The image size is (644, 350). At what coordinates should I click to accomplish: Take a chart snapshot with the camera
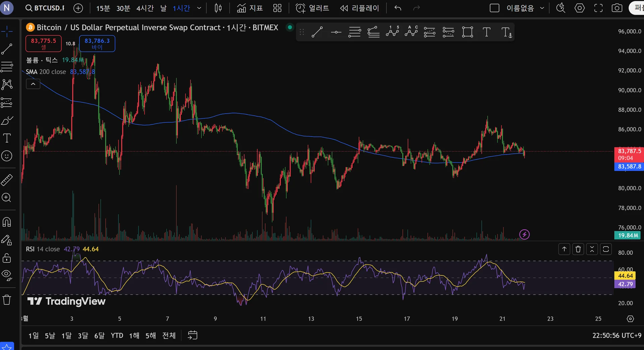coord(617,8)
